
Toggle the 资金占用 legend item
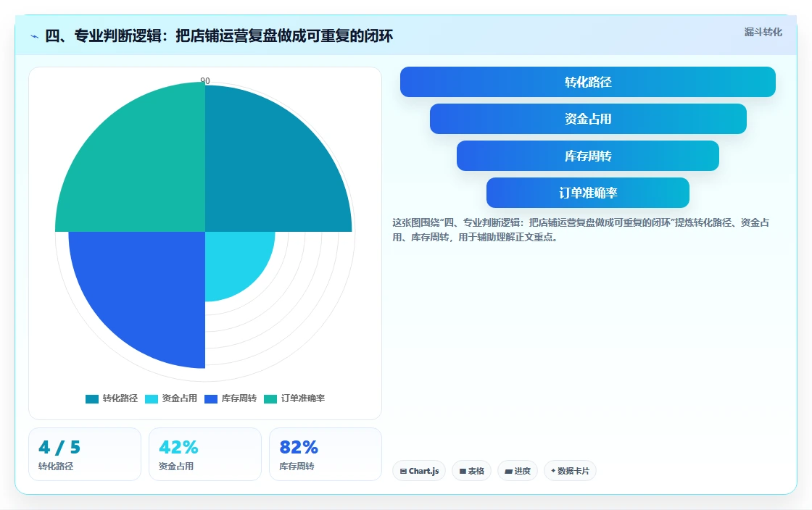(171, 398)
